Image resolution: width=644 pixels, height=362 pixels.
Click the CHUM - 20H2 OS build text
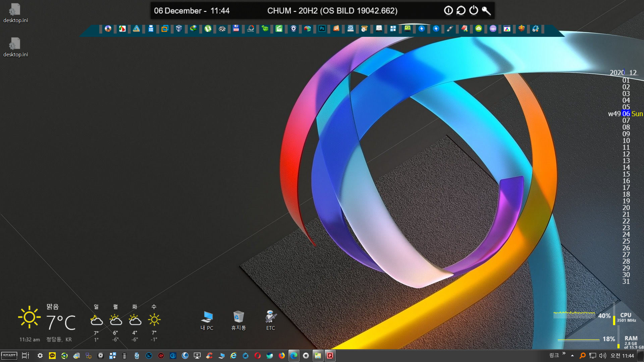point(332,11)
